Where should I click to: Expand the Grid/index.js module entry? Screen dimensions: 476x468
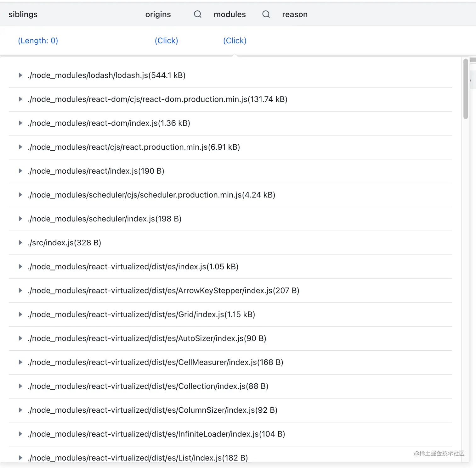click(x=20, y=315)
